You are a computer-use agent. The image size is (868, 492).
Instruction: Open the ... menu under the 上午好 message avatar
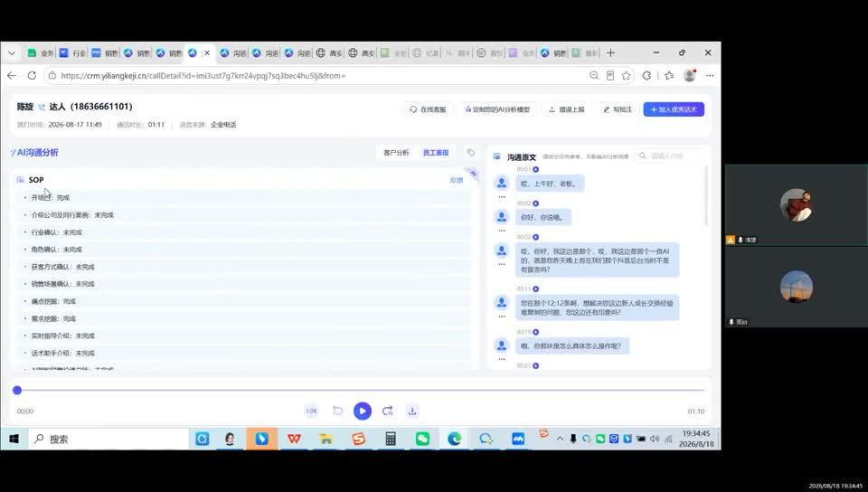[x=502, y=197]
